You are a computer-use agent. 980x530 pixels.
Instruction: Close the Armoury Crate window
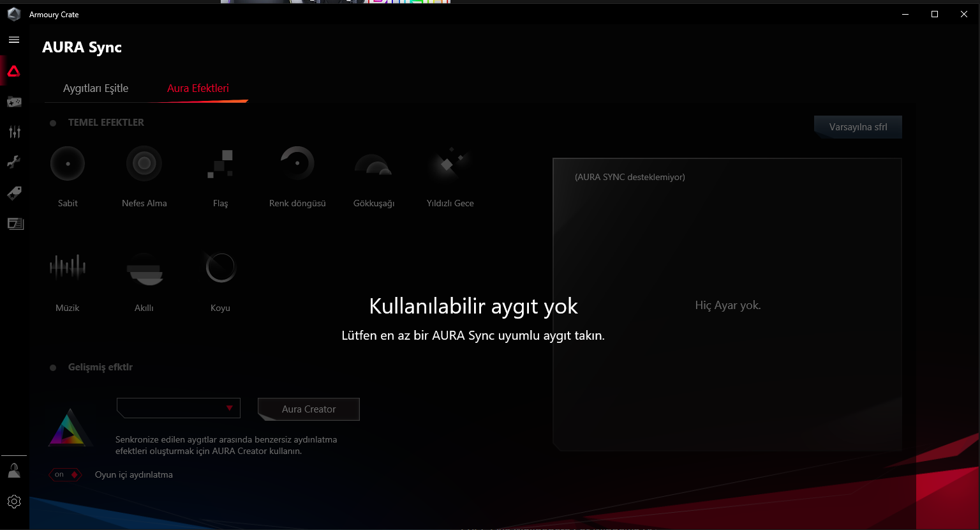coord(964,14)
